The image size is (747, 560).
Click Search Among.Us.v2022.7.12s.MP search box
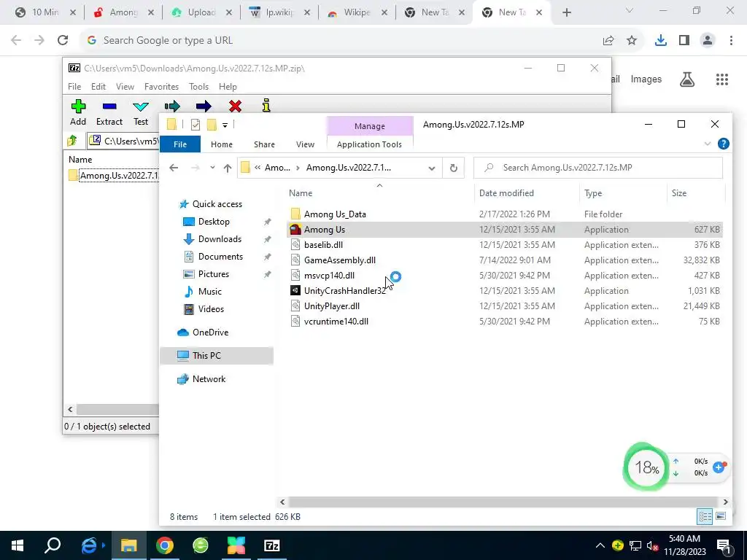[x=598, y=168]
